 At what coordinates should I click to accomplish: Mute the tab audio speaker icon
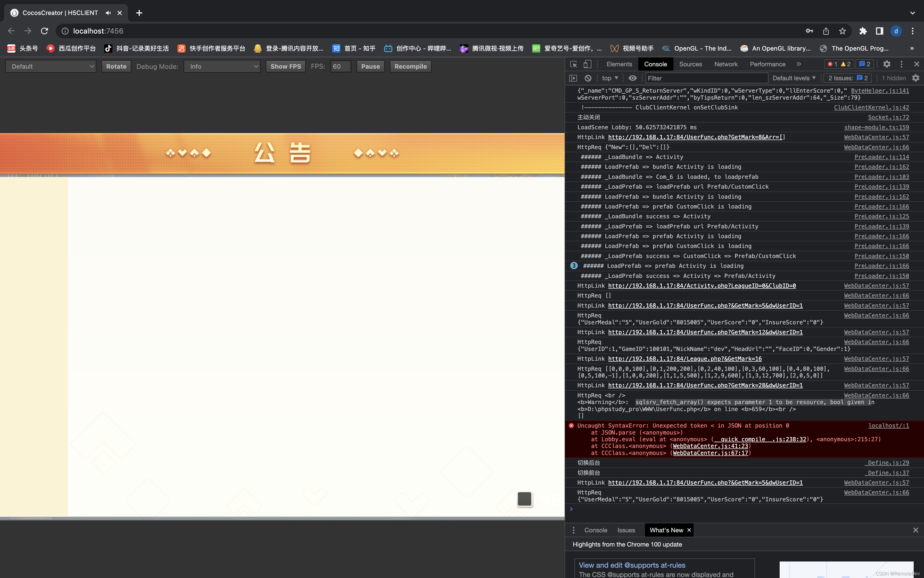109,13
